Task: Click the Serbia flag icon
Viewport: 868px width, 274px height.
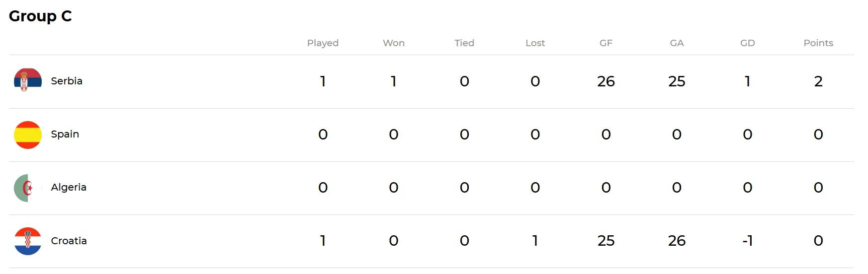Action: coord(28,81)
